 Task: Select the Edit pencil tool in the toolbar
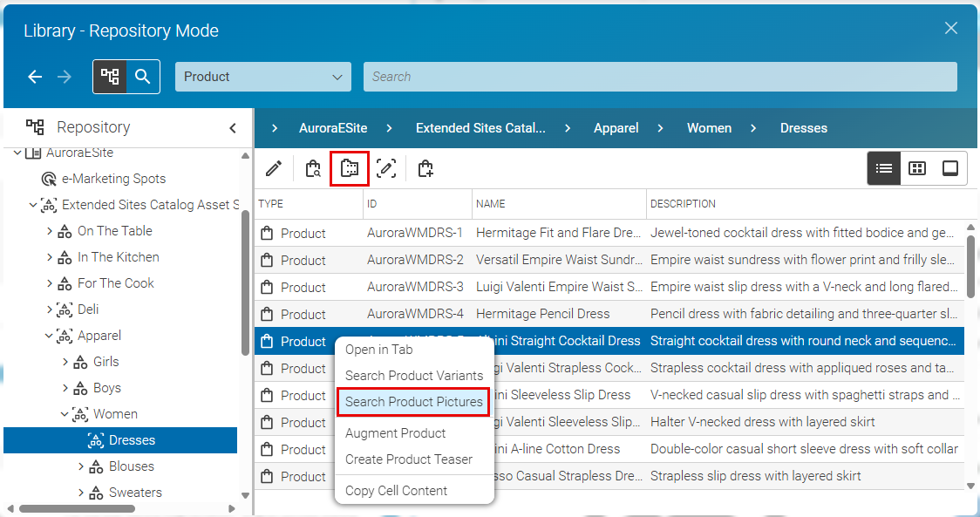(273, 168)
